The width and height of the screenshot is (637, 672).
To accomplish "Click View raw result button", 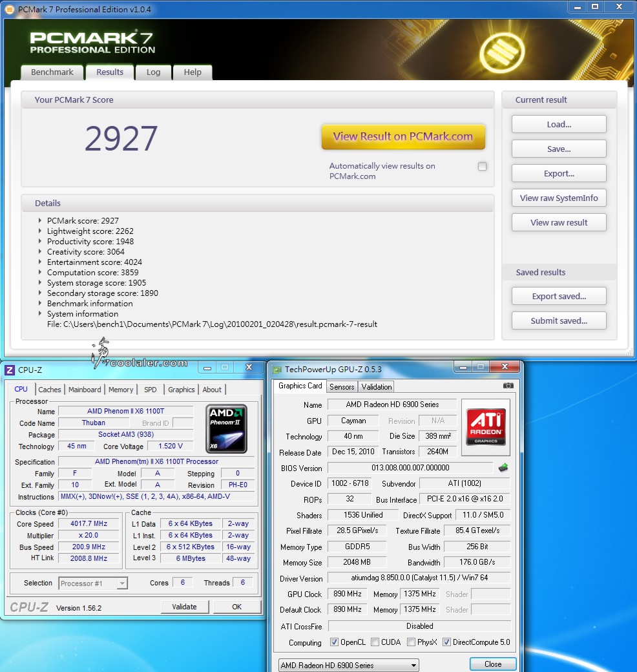I will (x=559, y=222).
